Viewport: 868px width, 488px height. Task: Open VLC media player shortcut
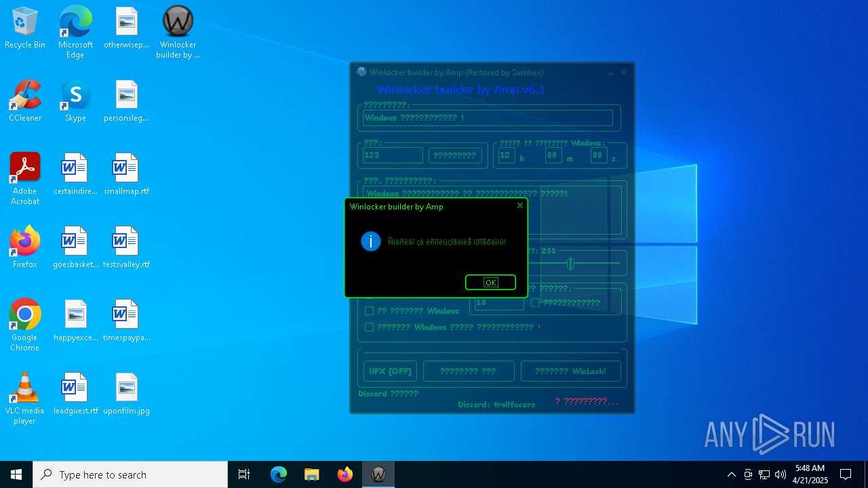25,398
